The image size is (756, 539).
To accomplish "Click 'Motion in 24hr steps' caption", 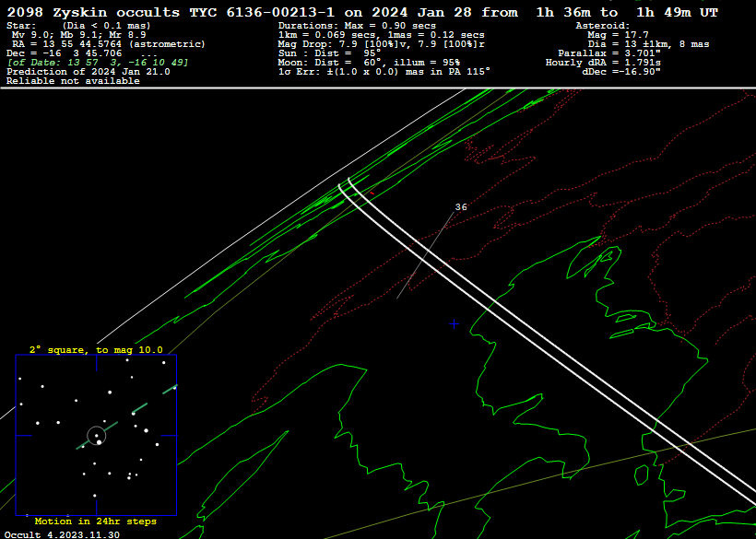I will pyautogui.click(x=96, y=521).
